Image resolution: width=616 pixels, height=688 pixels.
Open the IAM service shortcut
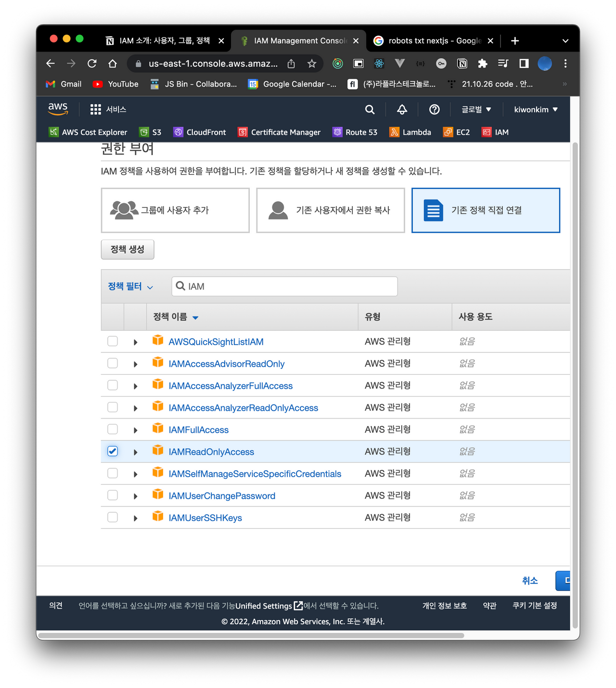[x=495, y=132]
